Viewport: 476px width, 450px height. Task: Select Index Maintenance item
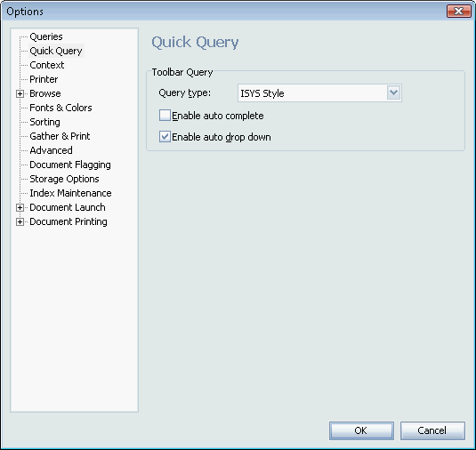(x=70, y=193)
